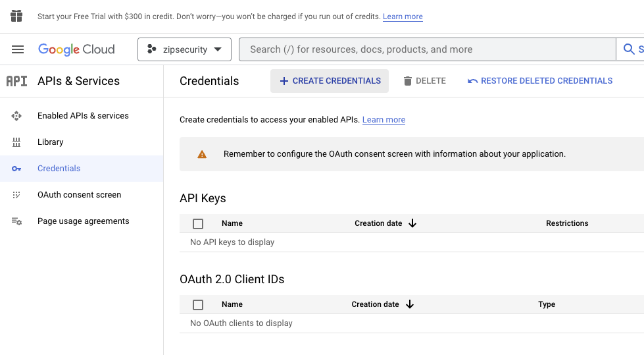Viewport: 644px width, 355px height.
Task: Click the Google Cloud logo
Action: tap(76, 49)
